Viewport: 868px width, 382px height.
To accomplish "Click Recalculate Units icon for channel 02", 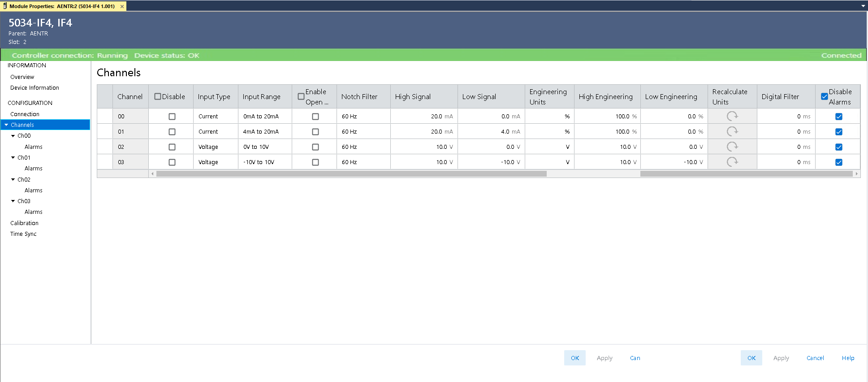I will 732,147.
